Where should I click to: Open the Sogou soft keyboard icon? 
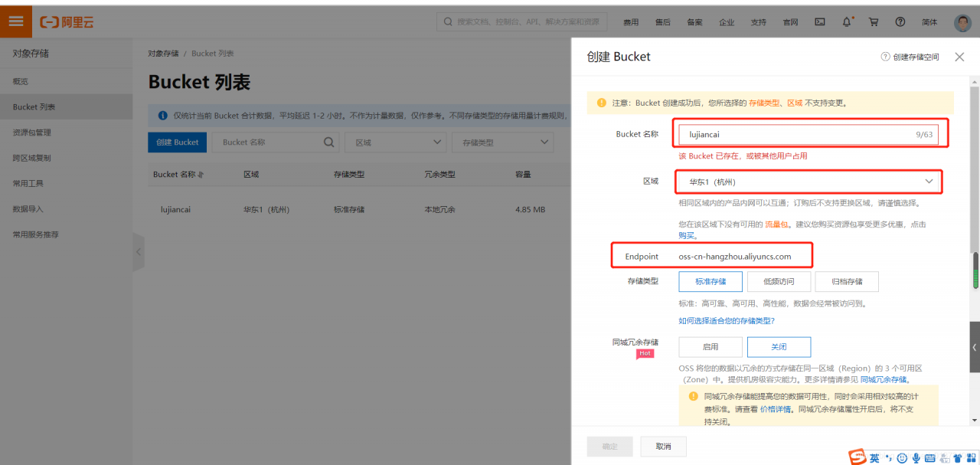(x=930, y=458)
